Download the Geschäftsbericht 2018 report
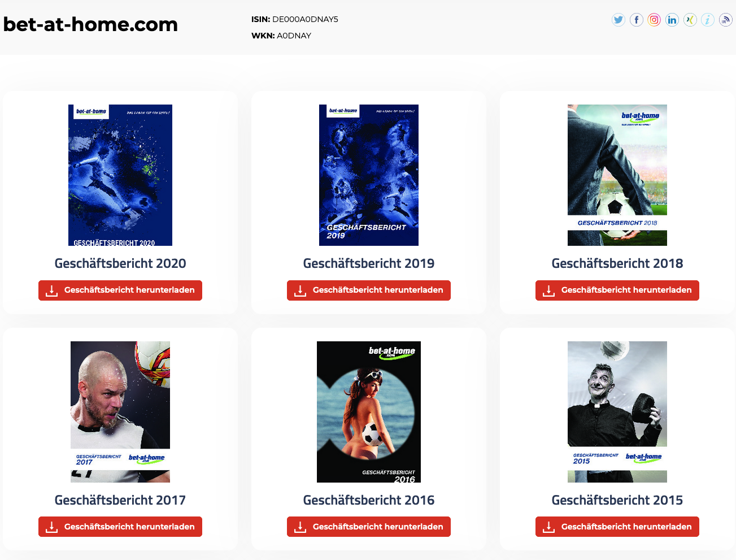Screen dimensions: 736x560 pos(617,290)
